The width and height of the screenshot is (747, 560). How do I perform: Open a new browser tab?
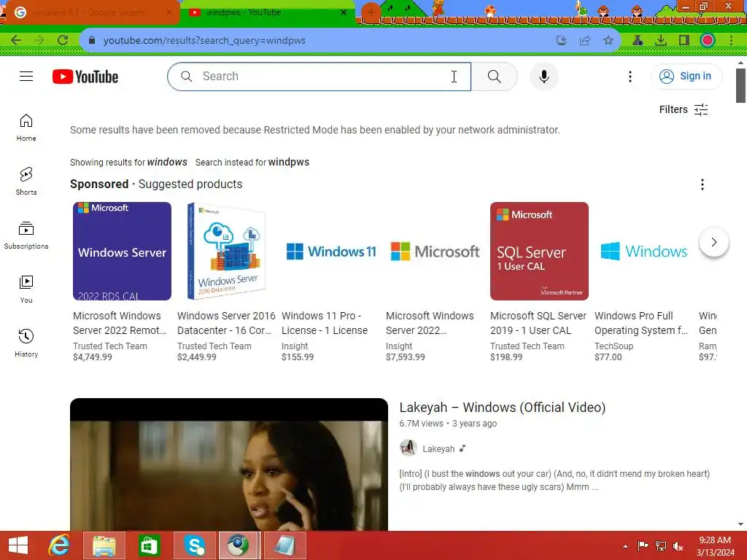[371, 12]
